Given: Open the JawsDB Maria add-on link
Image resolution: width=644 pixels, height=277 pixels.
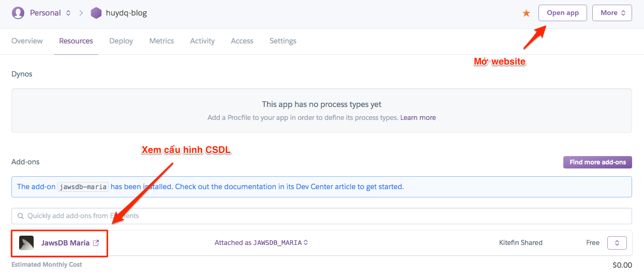Looking at the screenshot, I should point(65,243).
